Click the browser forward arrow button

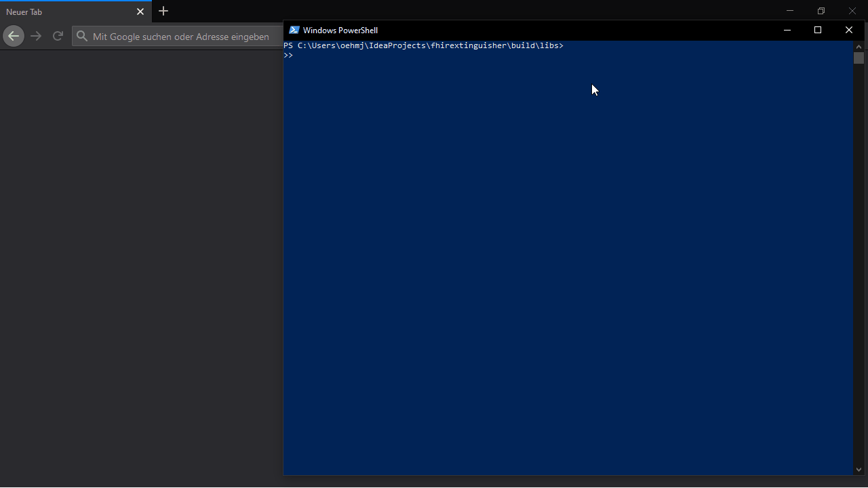[36, 36]
